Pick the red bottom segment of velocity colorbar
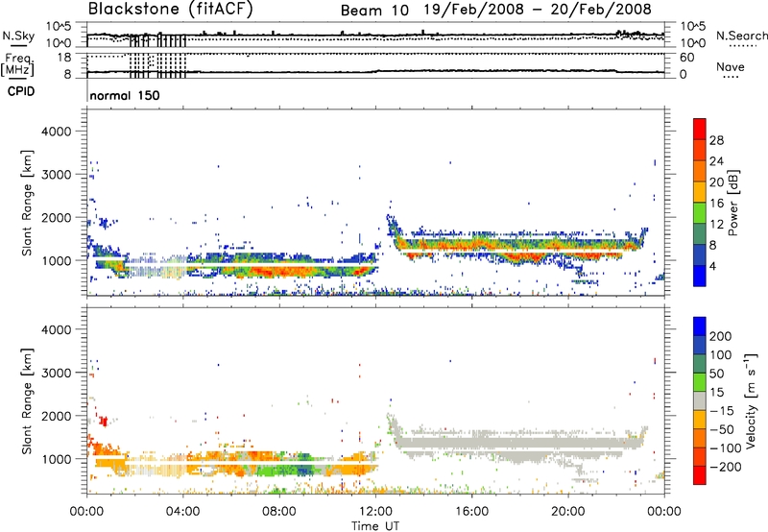The height and width of the screenshot is (532, 768). (700, 475)
